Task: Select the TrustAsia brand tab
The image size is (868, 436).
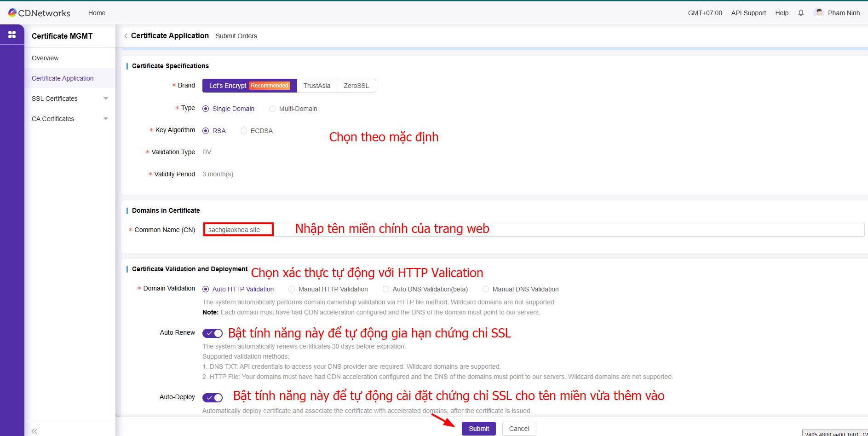Action: pyautogui.click(x=317, y=86)
